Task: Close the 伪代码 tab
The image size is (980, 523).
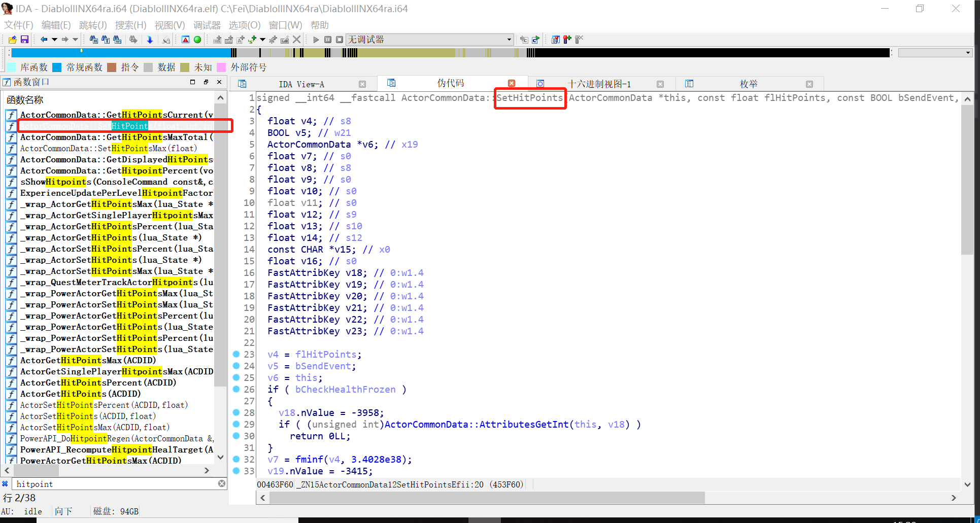Action: tap(512, 83)
